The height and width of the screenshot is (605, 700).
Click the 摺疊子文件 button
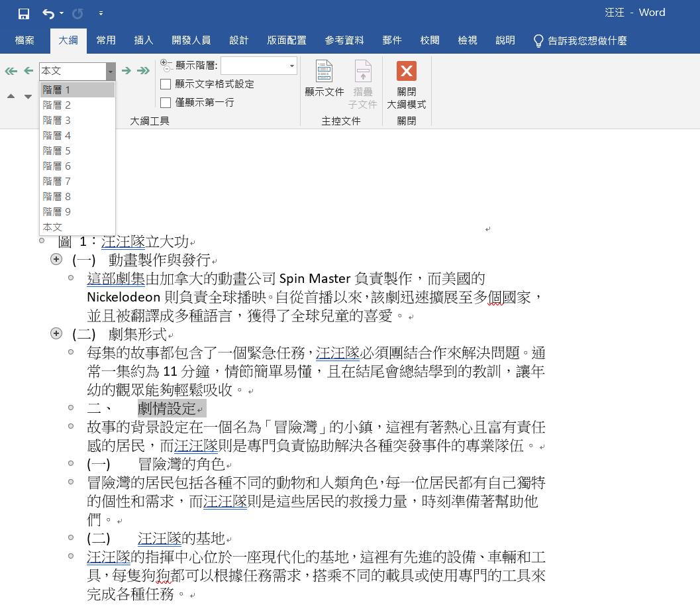(x=363, y=84)
